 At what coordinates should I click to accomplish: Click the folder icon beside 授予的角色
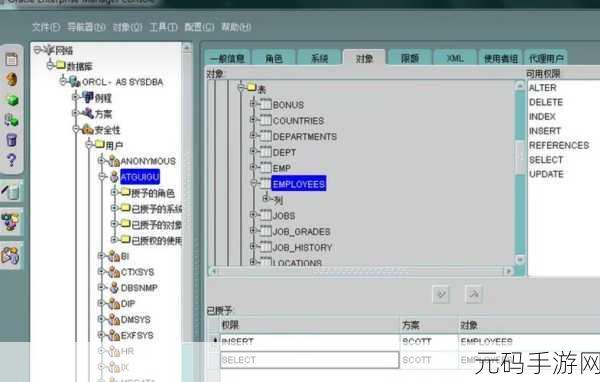point(126,192)
